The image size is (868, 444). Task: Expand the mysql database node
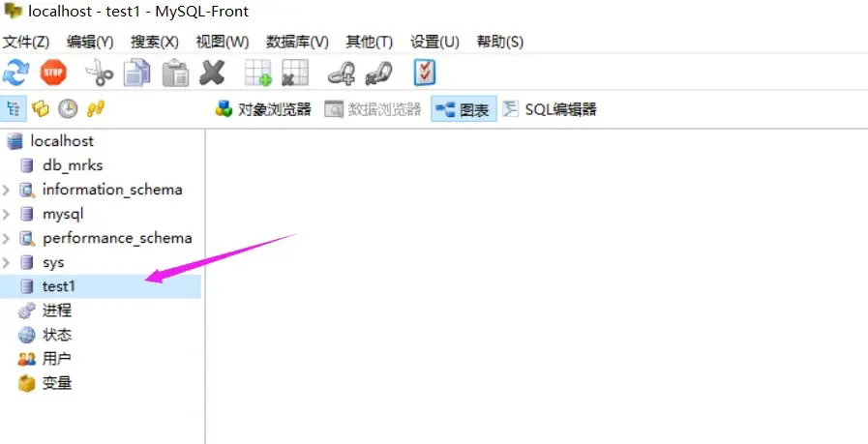click(7, 214)
